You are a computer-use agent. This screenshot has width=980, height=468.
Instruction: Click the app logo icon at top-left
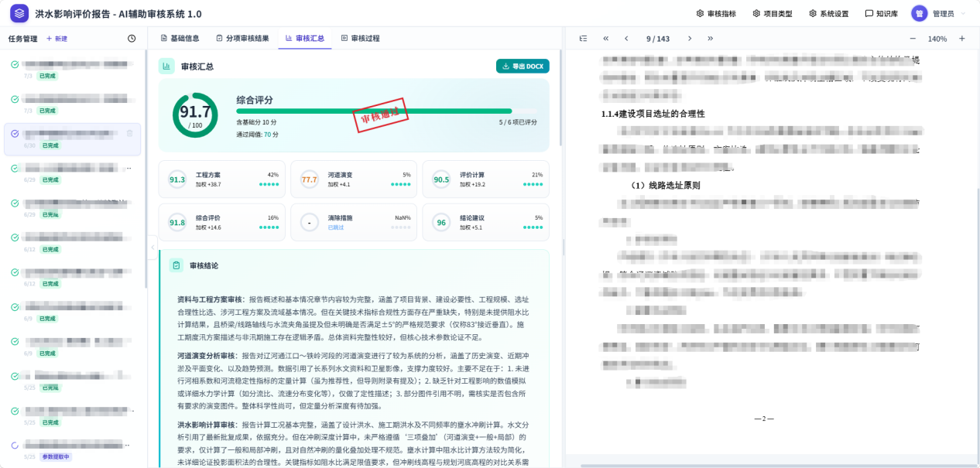19,13
